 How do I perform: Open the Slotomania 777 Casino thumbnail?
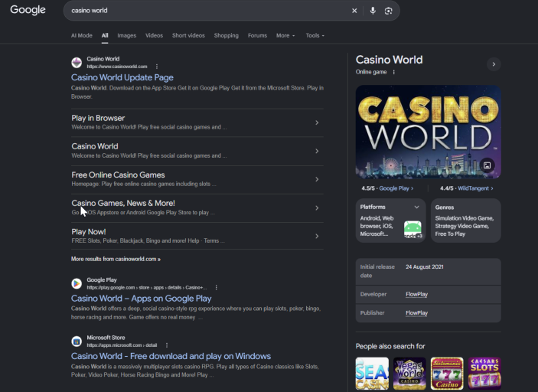click(447, 374)
